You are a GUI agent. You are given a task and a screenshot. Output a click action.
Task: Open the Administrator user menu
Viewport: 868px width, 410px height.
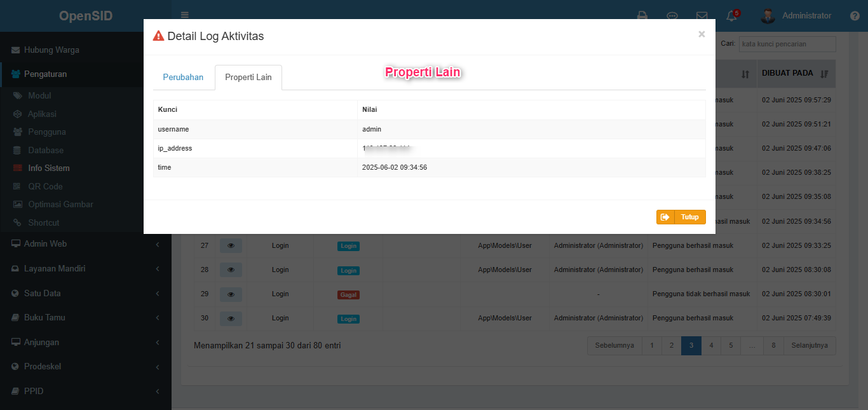click(x=796, y=16)
